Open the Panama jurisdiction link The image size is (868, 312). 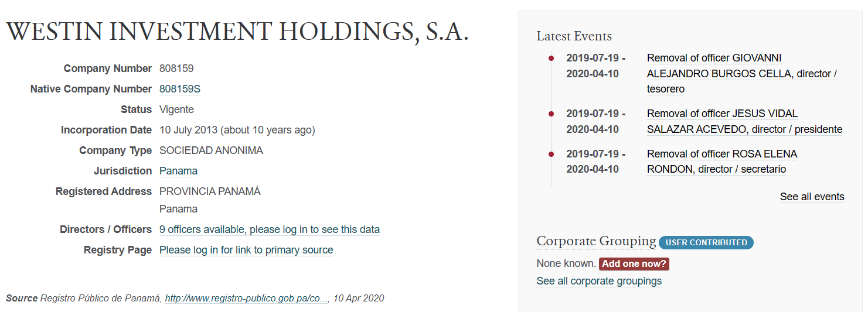click(x=178, y=171)
